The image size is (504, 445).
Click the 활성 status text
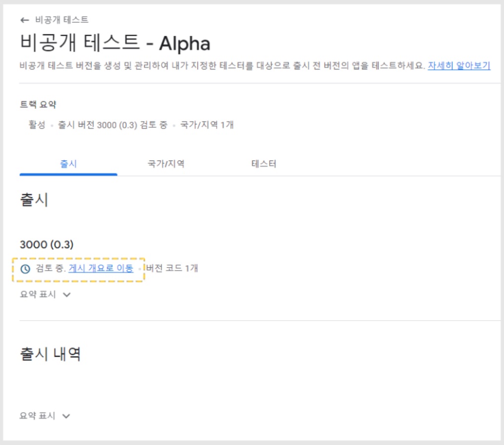pyautogui.click(x=37, y=125)
